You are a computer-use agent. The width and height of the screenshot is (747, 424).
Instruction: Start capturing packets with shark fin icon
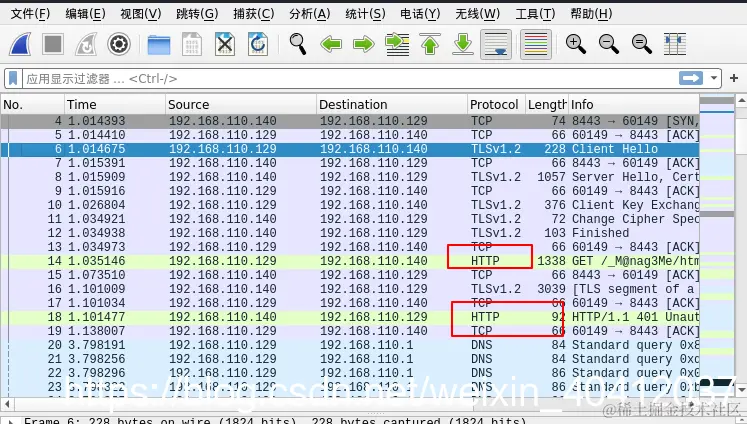pos(21,44)
